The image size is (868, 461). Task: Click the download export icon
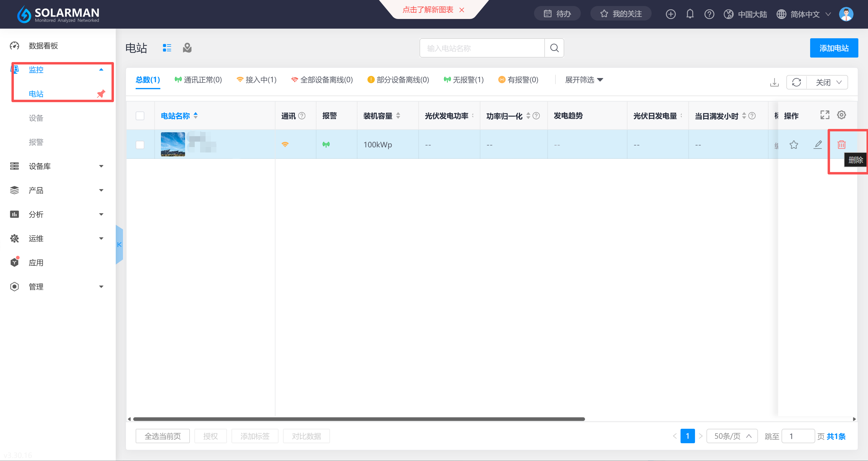774,82
